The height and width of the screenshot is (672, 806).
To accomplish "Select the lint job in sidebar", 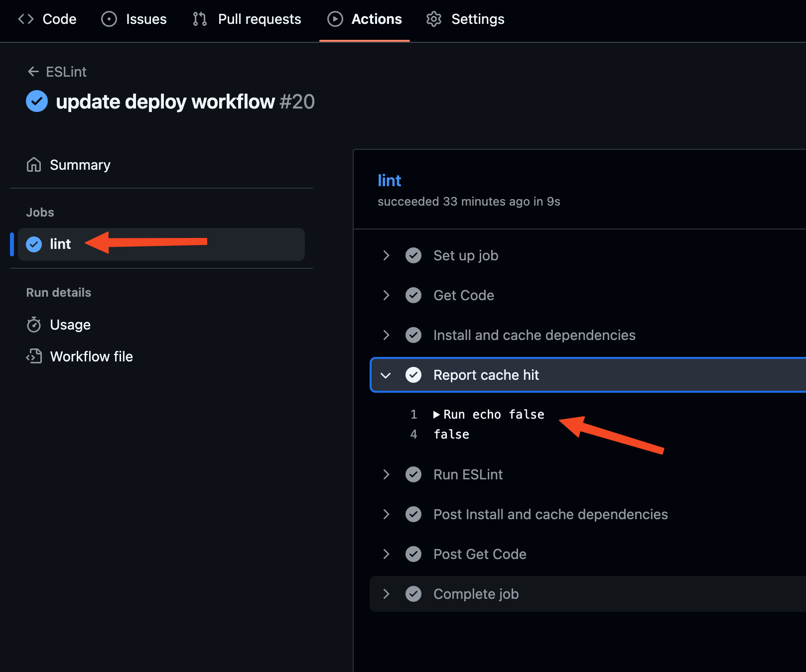I will pos(61,244).
